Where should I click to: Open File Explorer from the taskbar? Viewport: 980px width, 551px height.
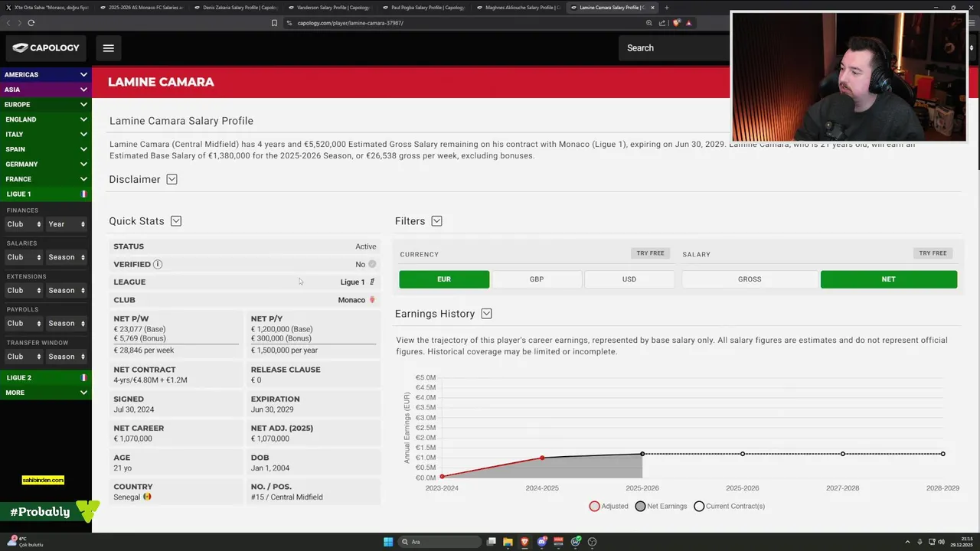coord(508,542)
